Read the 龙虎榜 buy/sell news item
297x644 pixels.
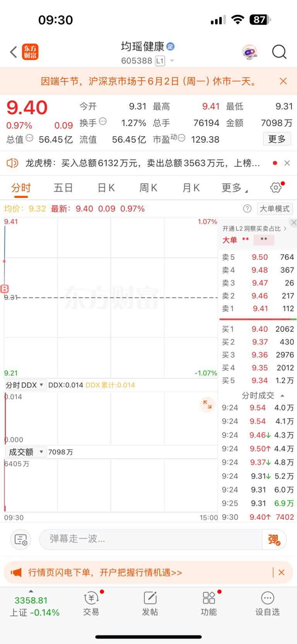coord(143,163)
